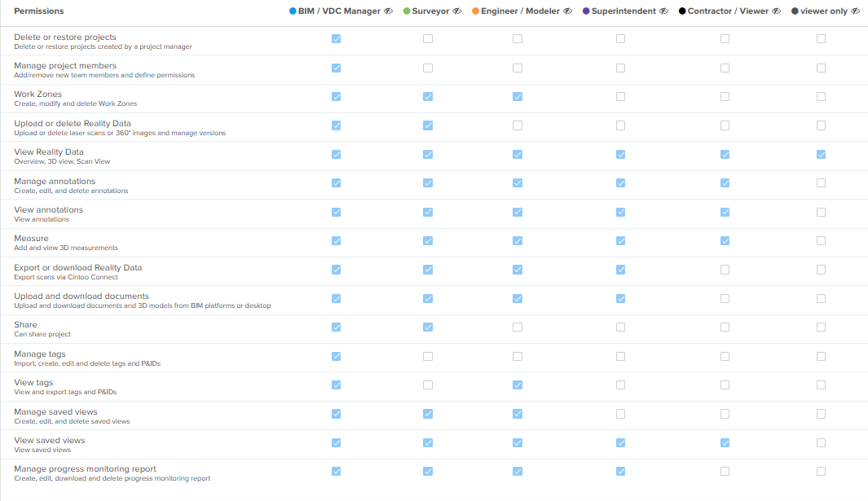
Task: Enable Manage saved views for Superintendent
Action: point(620,414)
